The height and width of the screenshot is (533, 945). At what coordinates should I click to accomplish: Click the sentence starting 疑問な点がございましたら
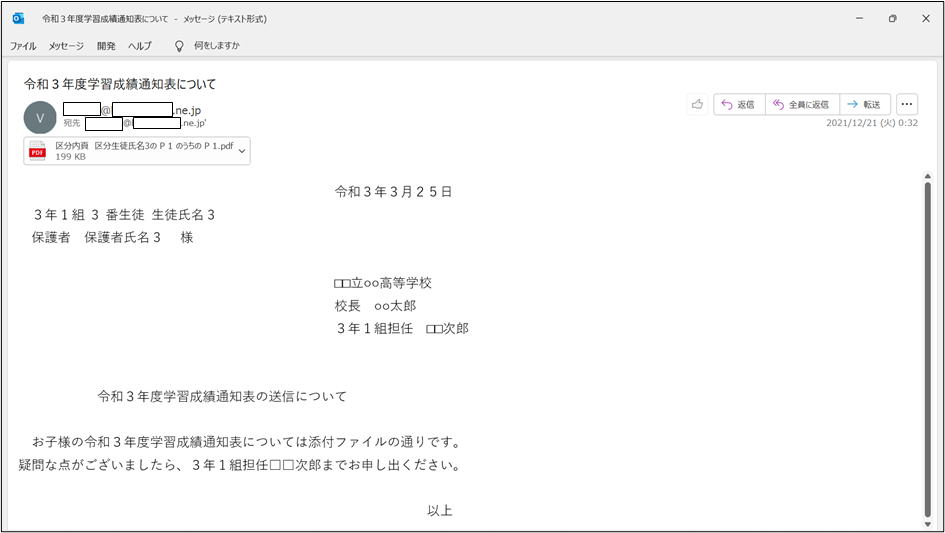239,465
